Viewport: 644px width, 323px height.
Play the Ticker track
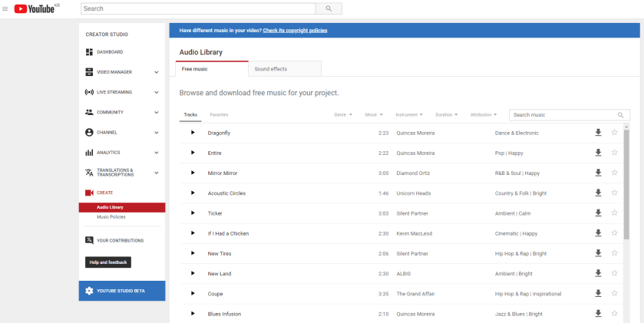coord(193,213)
